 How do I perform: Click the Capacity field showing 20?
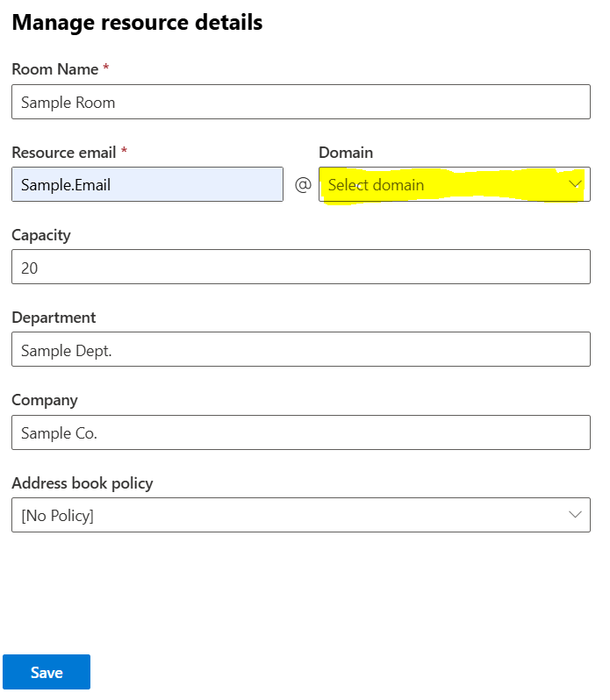(301, 267)
